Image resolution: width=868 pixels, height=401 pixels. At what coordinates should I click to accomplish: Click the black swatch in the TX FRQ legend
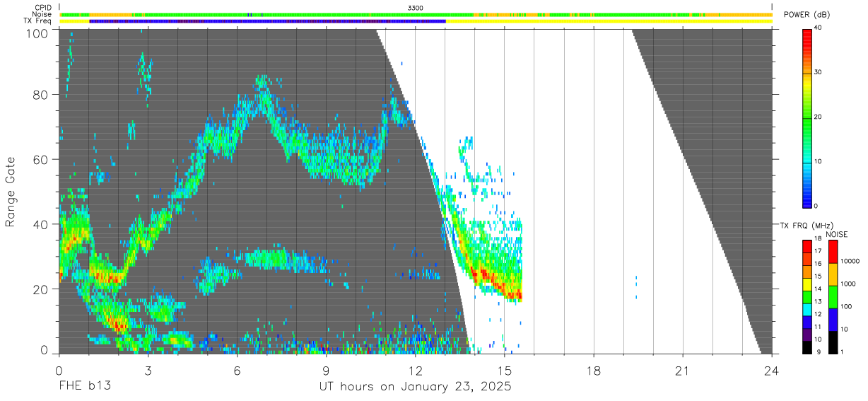(808, 347)
